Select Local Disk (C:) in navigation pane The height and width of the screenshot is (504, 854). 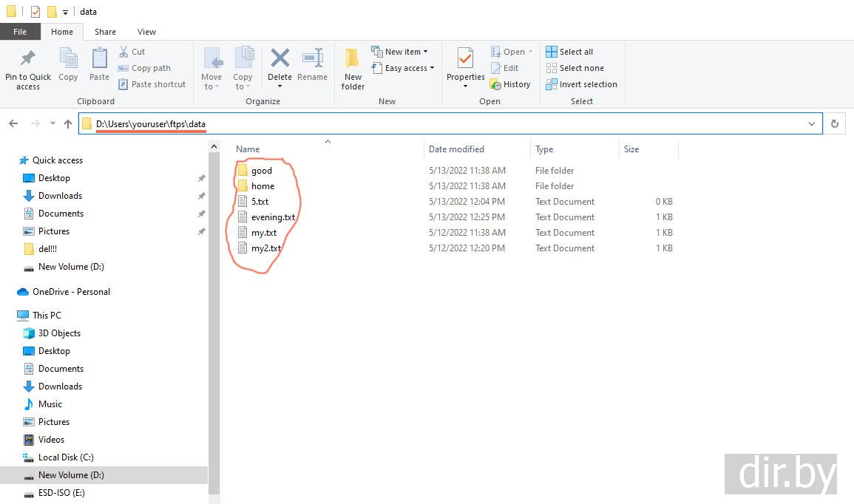tap(66, 457)
